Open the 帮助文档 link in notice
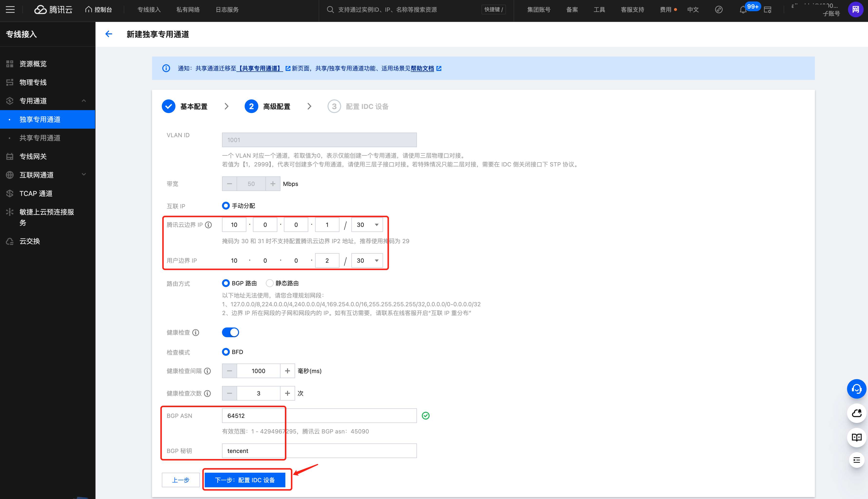 pos(422,68)
